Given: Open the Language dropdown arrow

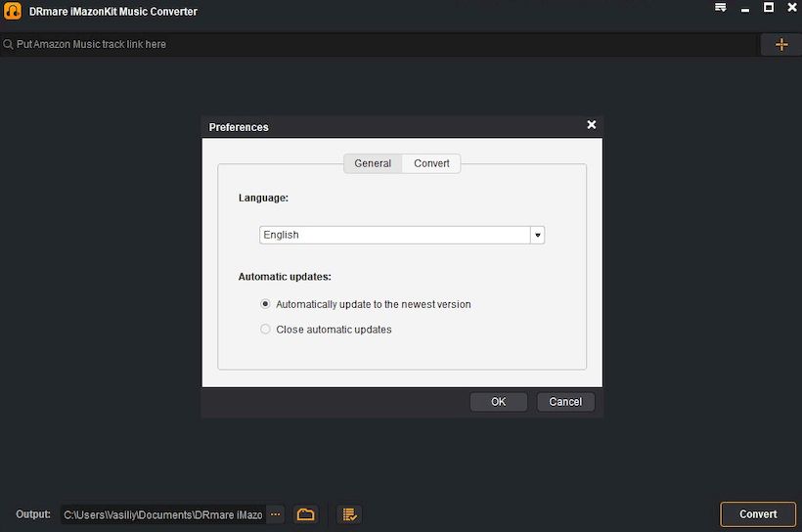Looking at the screenshot, I should (x=538, y=235).
